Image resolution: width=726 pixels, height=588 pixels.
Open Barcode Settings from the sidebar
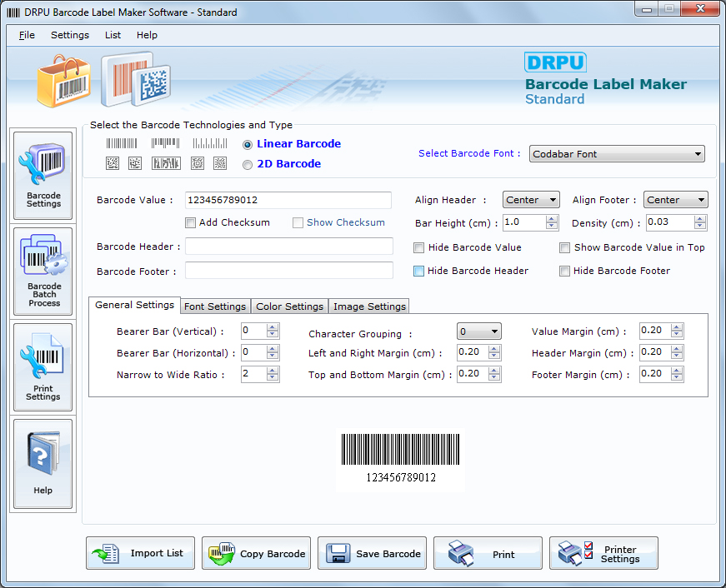point(43,174)
